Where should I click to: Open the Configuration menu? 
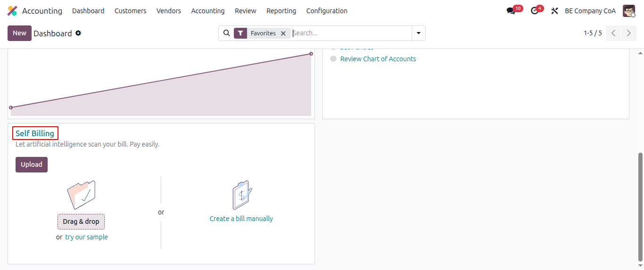[x=327, y=11]
